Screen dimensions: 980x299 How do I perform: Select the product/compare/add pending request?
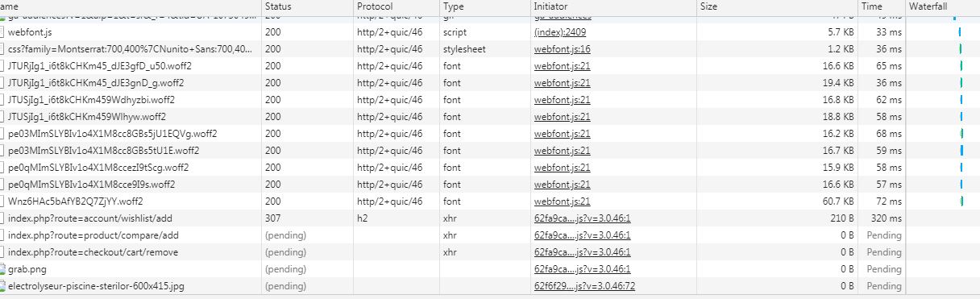(x=490, y=235)
